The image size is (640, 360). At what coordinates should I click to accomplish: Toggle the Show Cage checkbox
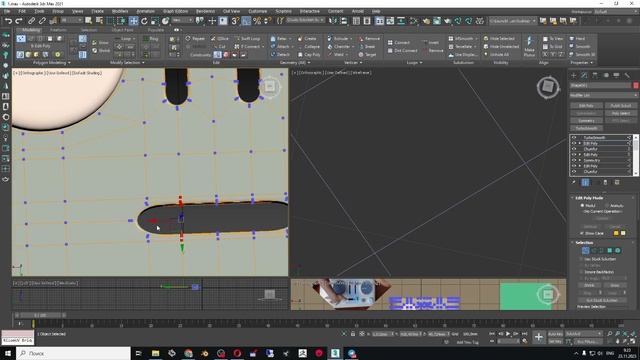(x=582, y=233)
